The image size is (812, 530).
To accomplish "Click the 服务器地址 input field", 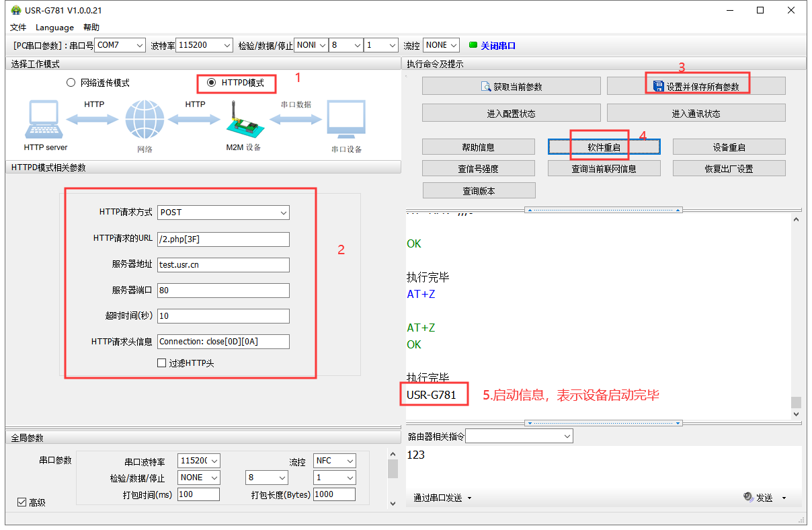I will [223, 265].
